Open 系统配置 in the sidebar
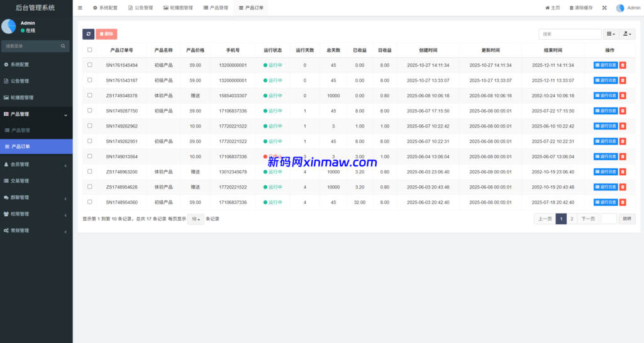 (x=36, y=65)
